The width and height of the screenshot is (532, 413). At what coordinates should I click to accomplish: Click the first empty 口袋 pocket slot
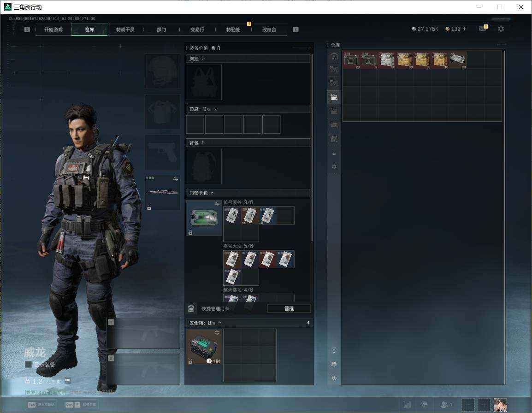(x=195, y=124)
